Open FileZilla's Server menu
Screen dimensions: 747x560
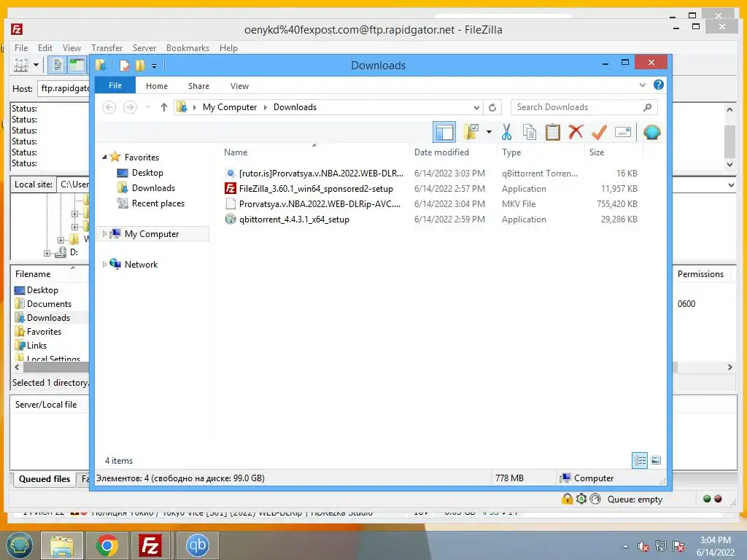point(144,48)
